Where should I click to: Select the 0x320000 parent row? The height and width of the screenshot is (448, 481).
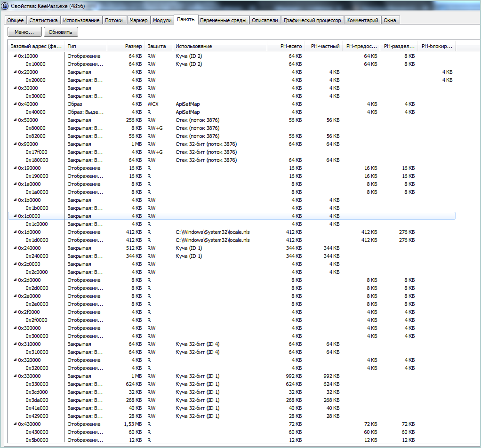tap(232, 360)
